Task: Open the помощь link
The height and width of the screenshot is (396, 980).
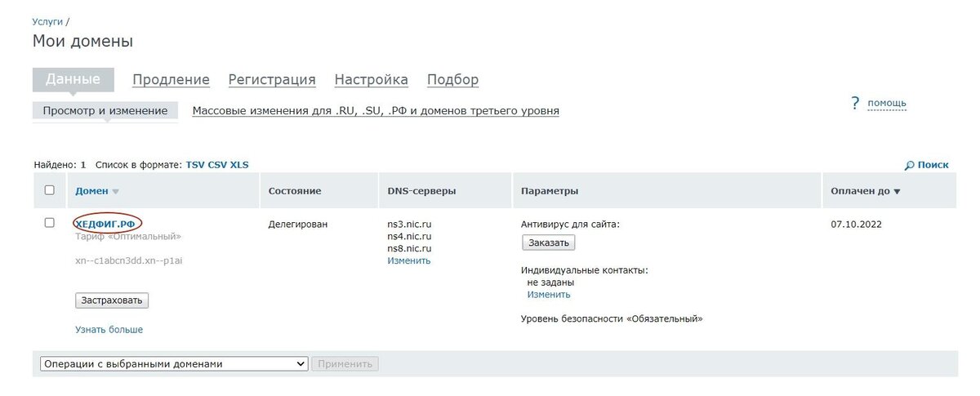Action: pyautogui.click(x=887, y=103)
